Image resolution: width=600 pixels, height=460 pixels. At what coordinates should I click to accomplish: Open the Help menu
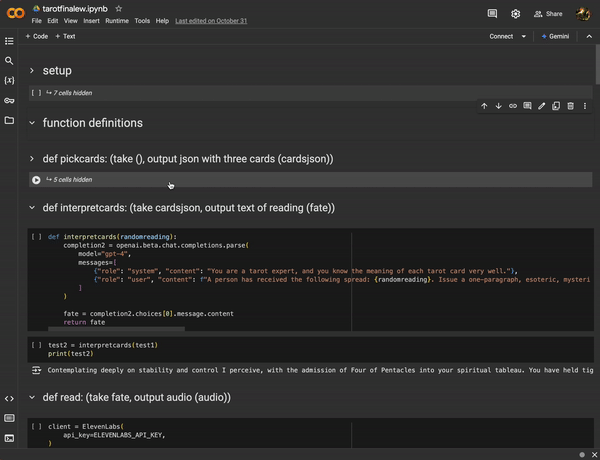tap(162, 21)
